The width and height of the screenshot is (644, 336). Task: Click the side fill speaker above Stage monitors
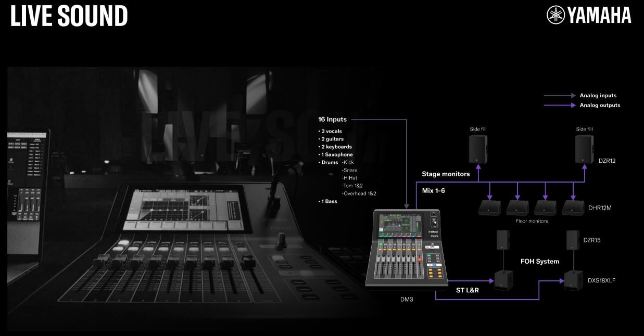(x=477, y=149)
